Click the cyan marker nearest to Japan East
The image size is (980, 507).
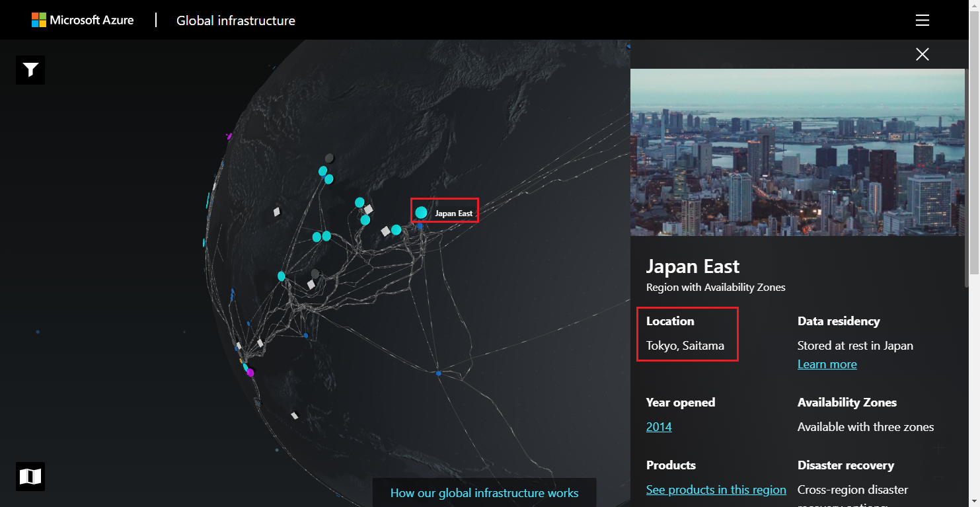[396, 230]
